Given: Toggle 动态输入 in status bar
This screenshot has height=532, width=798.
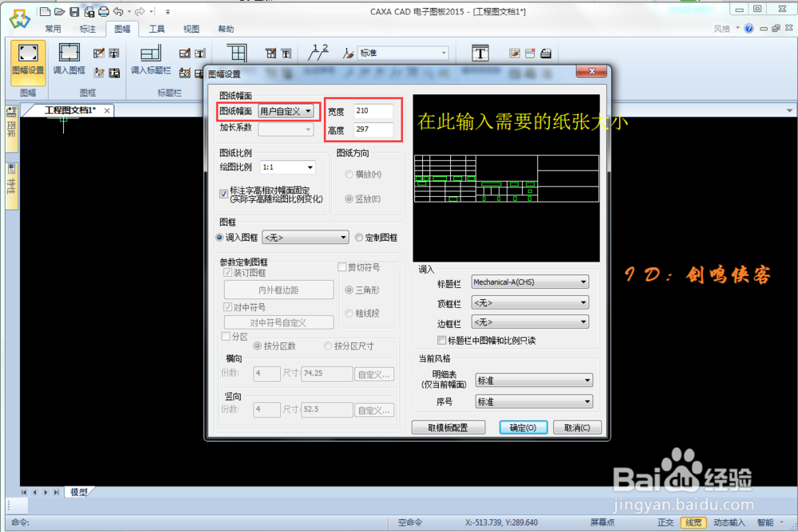Looking at the screenshot, I should coord(729,522).
